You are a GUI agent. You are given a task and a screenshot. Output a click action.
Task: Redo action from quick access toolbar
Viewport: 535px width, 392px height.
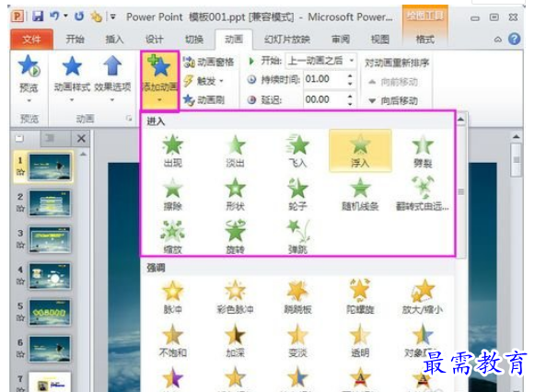(79, 16)
